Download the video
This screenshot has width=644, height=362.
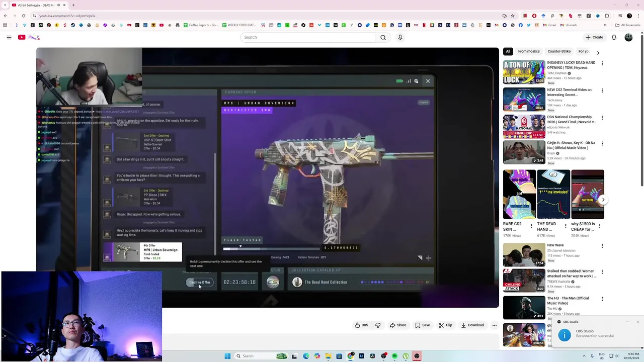pyautogui.click(x=472, y=325)
